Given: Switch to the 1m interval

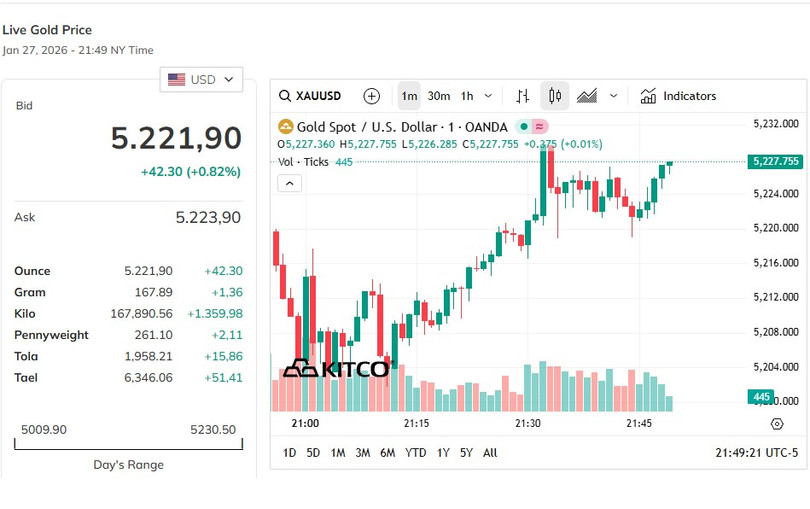Looking at the screenshot, I should (409, 96).
